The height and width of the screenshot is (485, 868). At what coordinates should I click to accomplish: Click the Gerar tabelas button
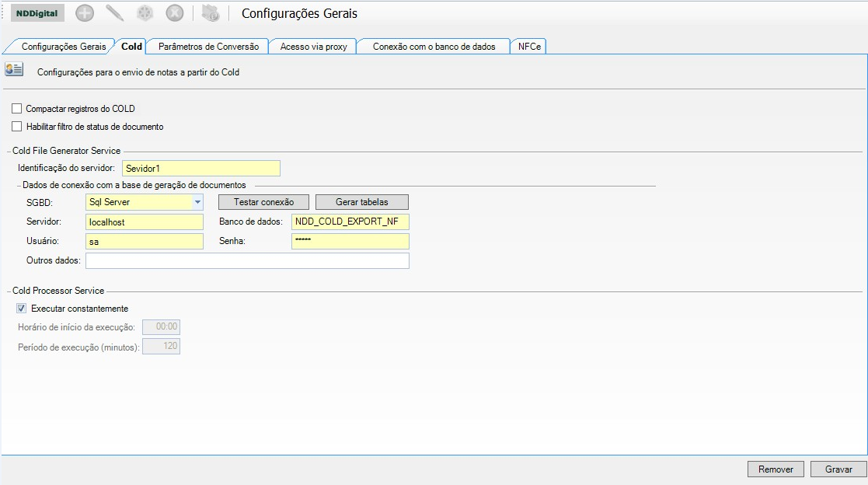point(361,202)
